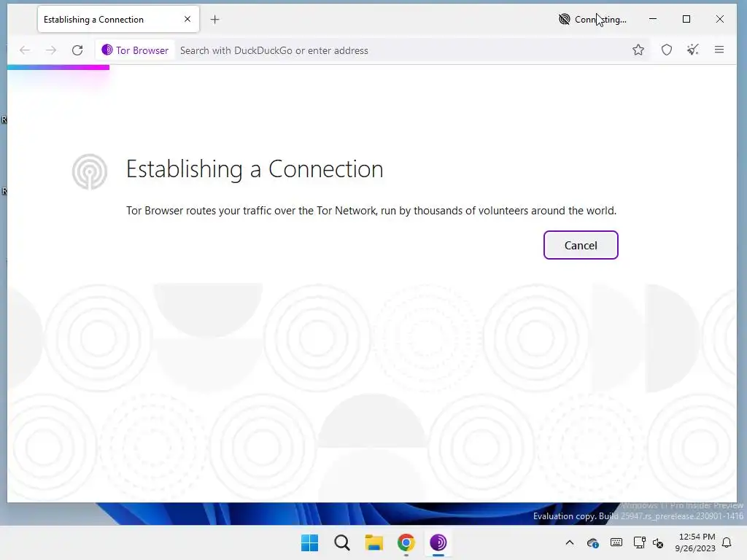Minimize the Tor Browser window
Image resolution: width=747 pixels, height=560 pixels.
(x=653, y=19)
